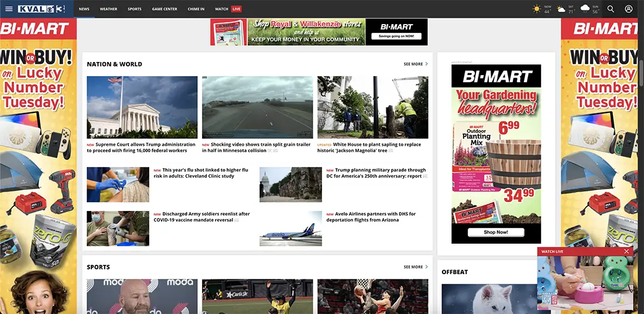Open the baseball stadium Carl's Jr thumbnail
This screenshot has height=314, width=644.
pos(258,296)
